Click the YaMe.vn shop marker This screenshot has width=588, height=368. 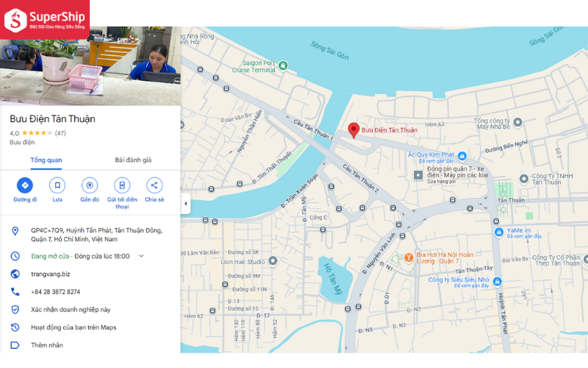498,233
